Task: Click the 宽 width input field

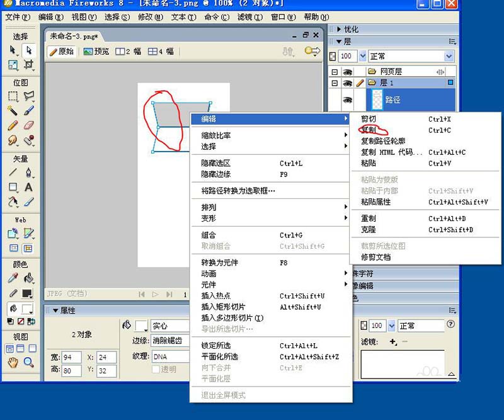Action: (x=71, y=357)
